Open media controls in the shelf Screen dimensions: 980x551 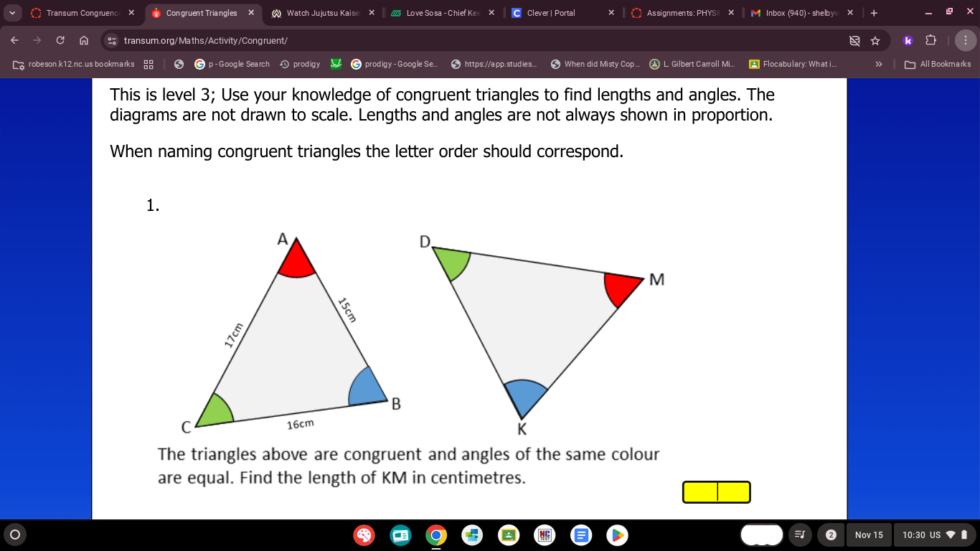(801, 534)
